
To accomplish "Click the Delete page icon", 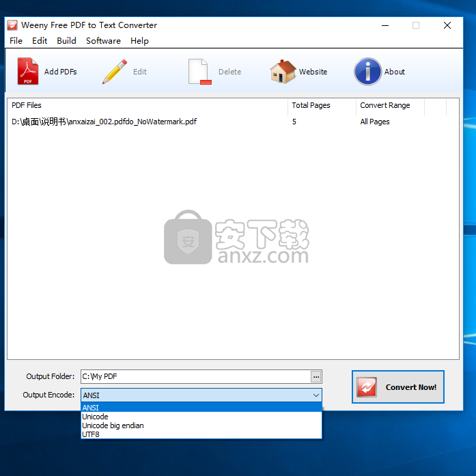I will (199, 72).
